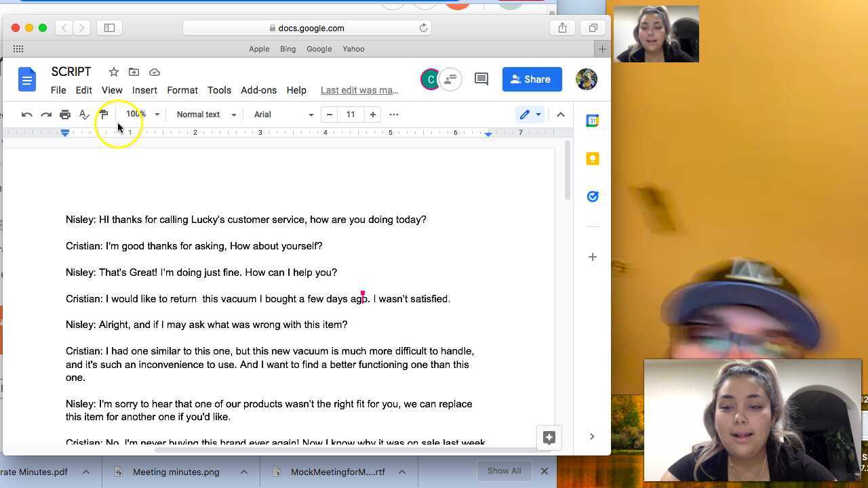This screenshot has height=488, width=868.
Task: Open Google Tasks side panel
Action: [x=592, y=197]
